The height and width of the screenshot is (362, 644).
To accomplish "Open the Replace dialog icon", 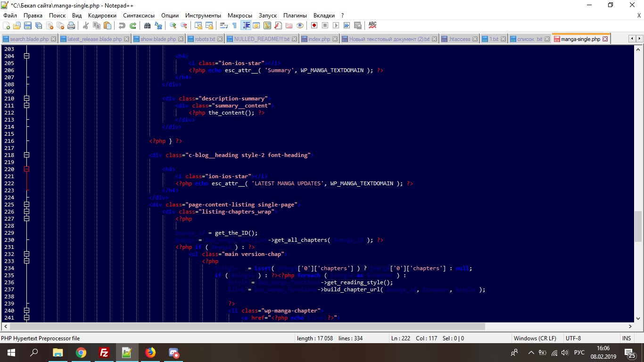I will [x=158, y=25].
